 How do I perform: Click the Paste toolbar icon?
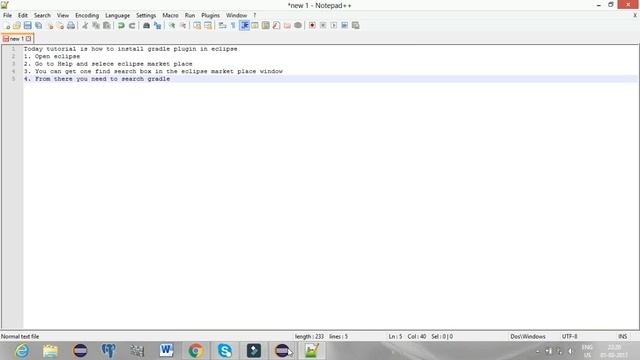tap(107, 26)
